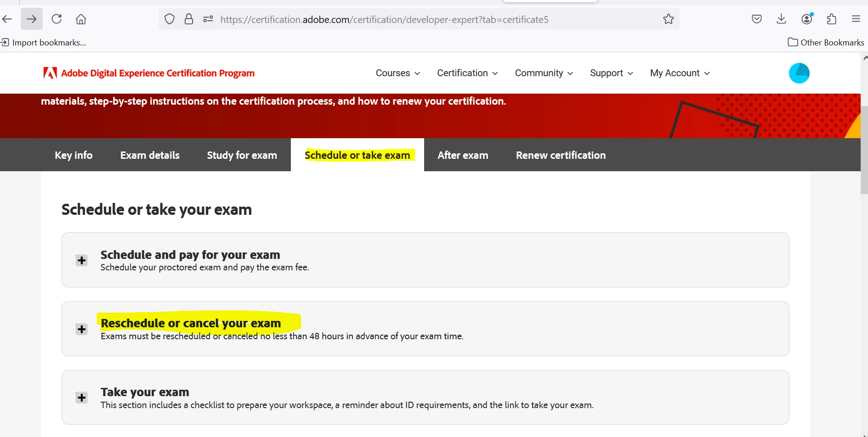
Task: Expand Take your exam plus icon
Action: [x=82, y=398]
